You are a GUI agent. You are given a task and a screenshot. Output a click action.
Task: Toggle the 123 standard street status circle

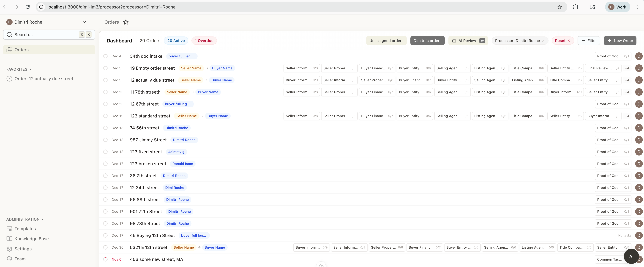106,116
